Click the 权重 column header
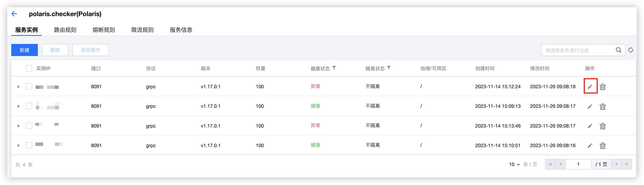This screenshot has height=185, width=644. (x=260, y=68)
